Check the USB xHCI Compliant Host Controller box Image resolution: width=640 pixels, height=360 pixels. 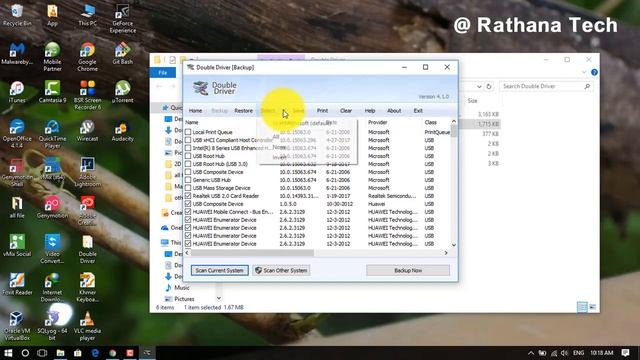tap(188, 140)
